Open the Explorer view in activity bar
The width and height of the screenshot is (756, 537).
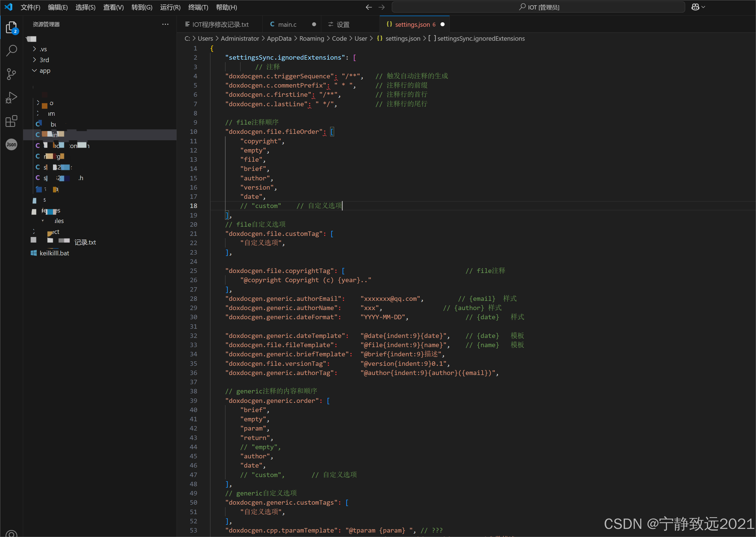coord(12,27)
